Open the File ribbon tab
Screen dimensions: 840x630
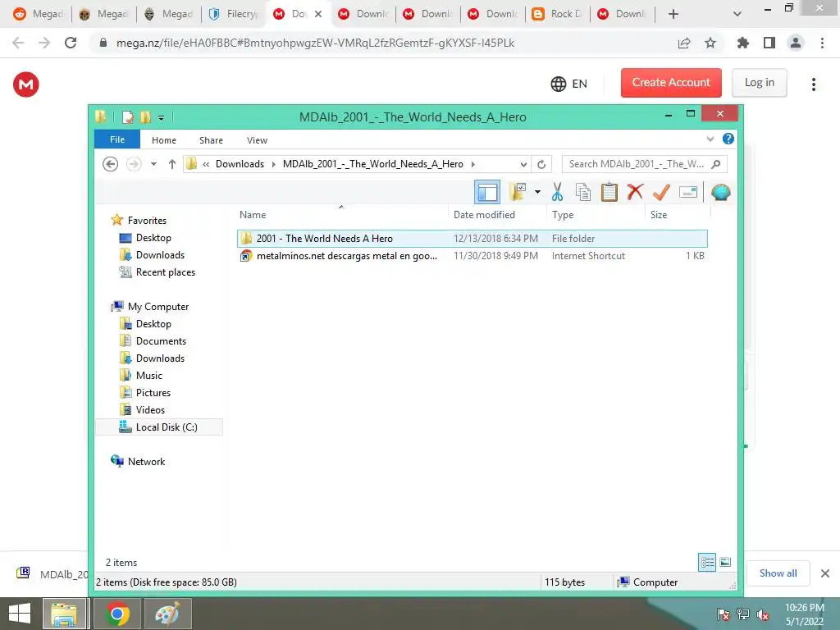(116, 139)
